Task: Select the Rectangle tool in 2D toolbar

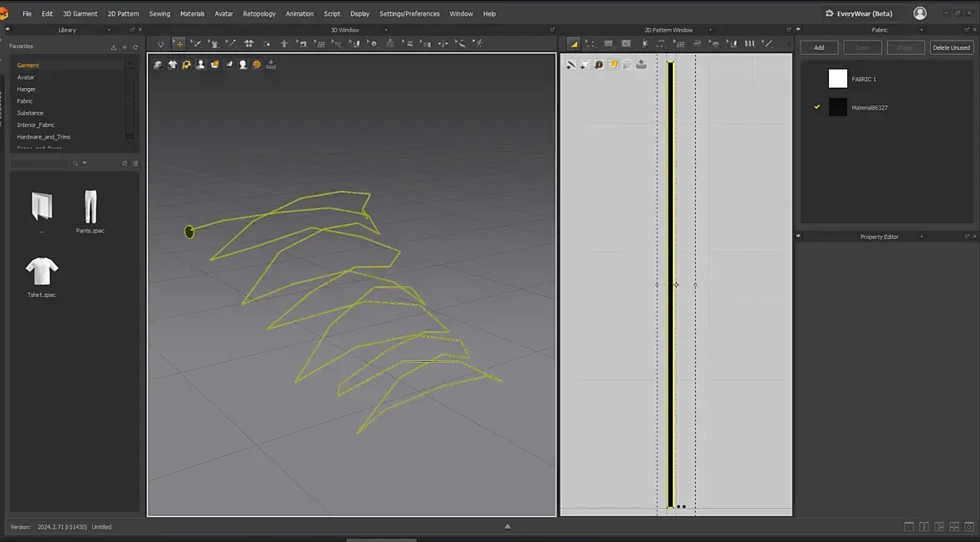Action: (x=609, y=44)
